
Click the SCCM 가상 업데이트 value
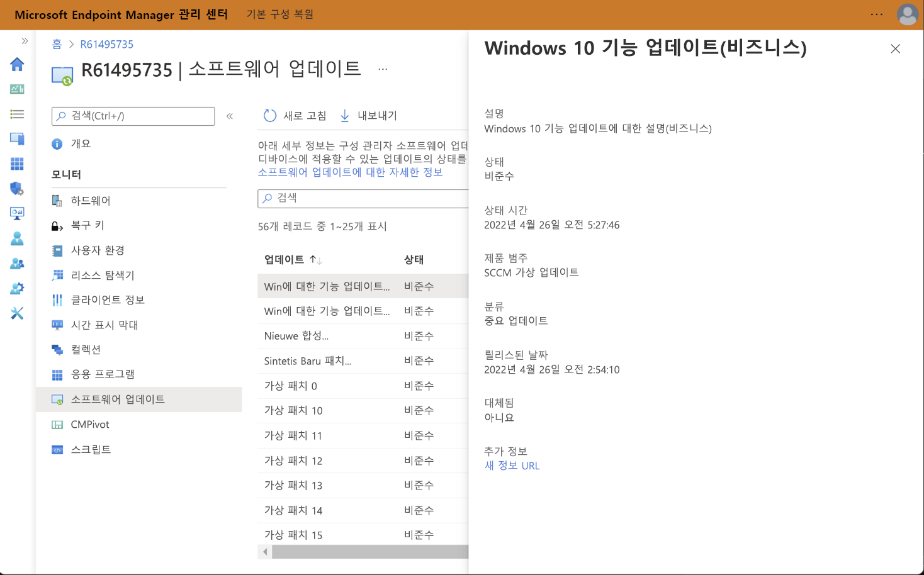(531, 272)
